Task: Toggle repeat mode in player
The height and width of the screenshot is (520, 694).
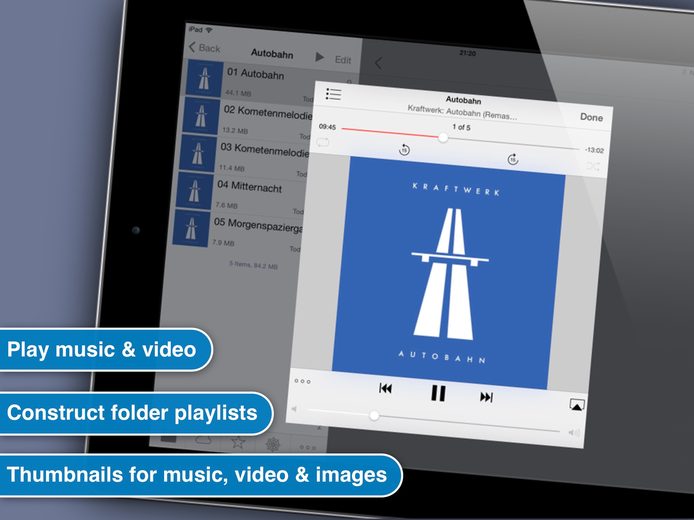Action: click(323, 142)
